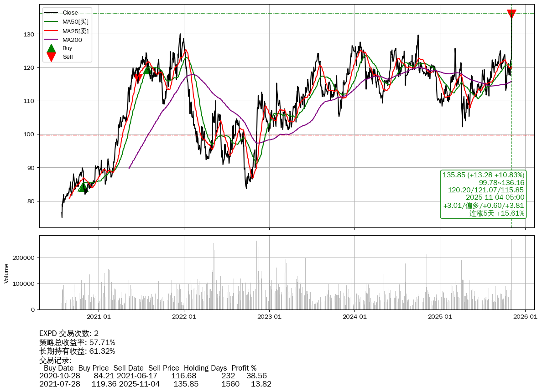The height and width of the screenshot is (392, 542).
Task: Click the green Buy triangle in the legend
Action: [51, 48]
